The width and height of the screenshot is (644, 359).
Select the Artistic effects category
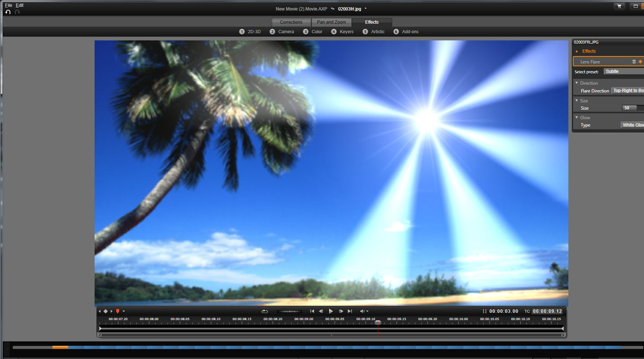point(378,32)
